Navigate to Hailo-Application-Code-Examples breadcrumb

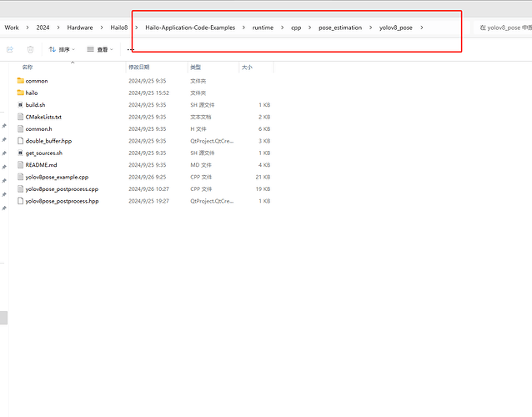pyautogui.click(x=190, y=28)
